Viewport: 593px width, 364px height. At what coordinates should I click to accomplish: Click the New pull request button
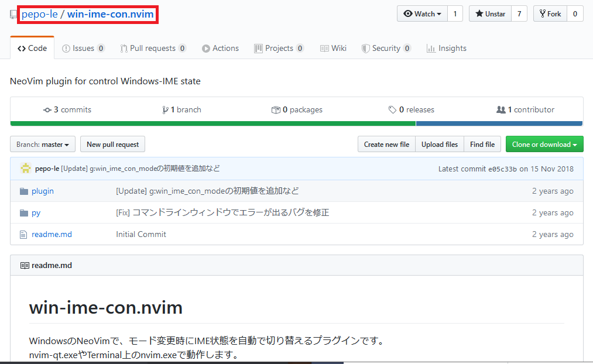[113, 144]
